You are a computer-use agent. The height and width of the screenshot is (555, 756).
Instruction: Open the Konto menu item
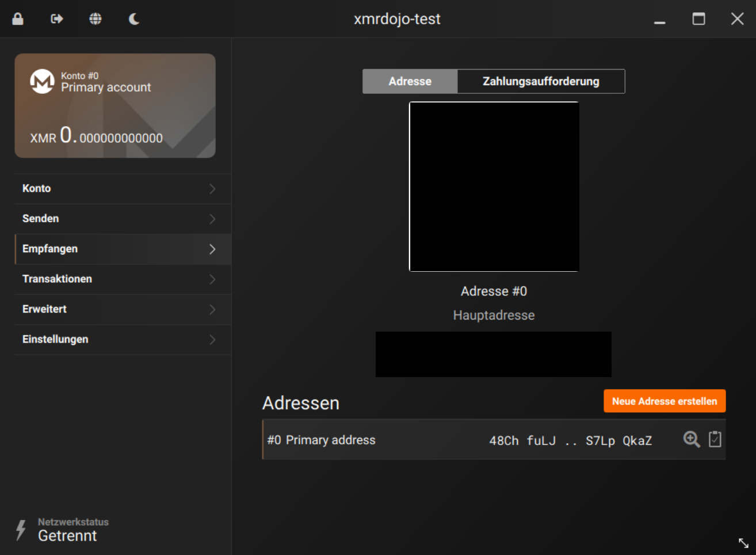123,189
